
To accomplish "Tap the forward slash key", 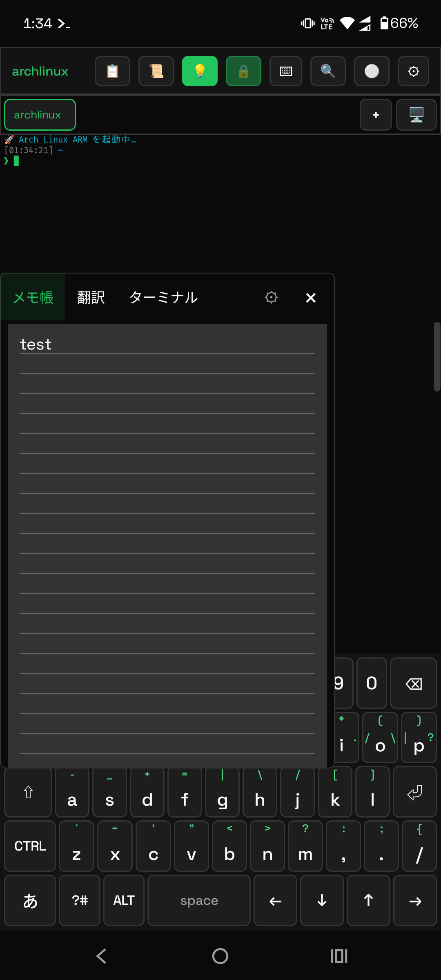I will click(x=419, y=846).
